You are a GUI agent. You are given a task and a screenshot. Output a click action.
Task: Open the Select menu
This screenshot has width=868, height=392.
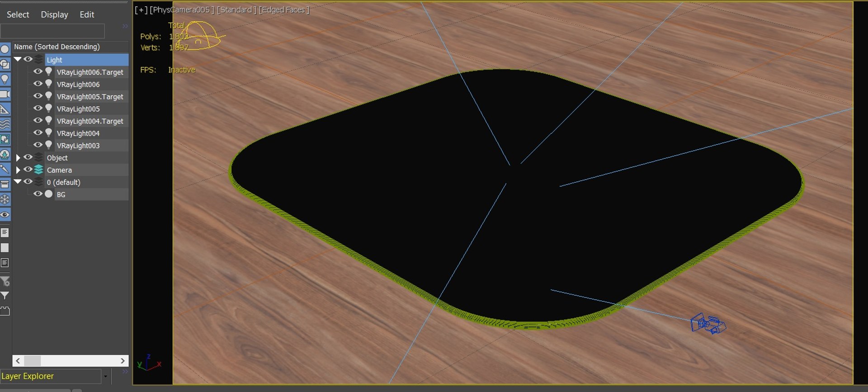point(18,14)
